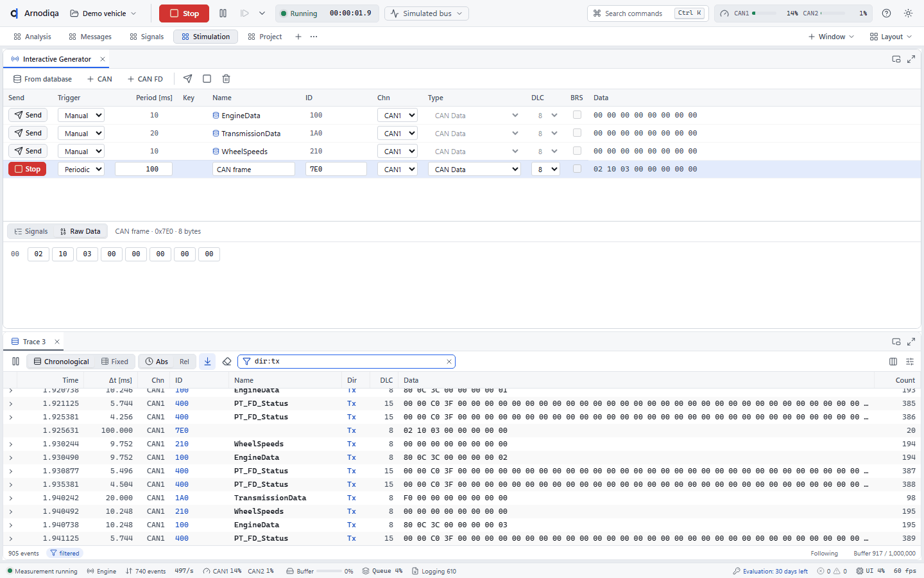
Task: Click the stop-all square icon in generator toolbar
Action: (x=207, y=79)
